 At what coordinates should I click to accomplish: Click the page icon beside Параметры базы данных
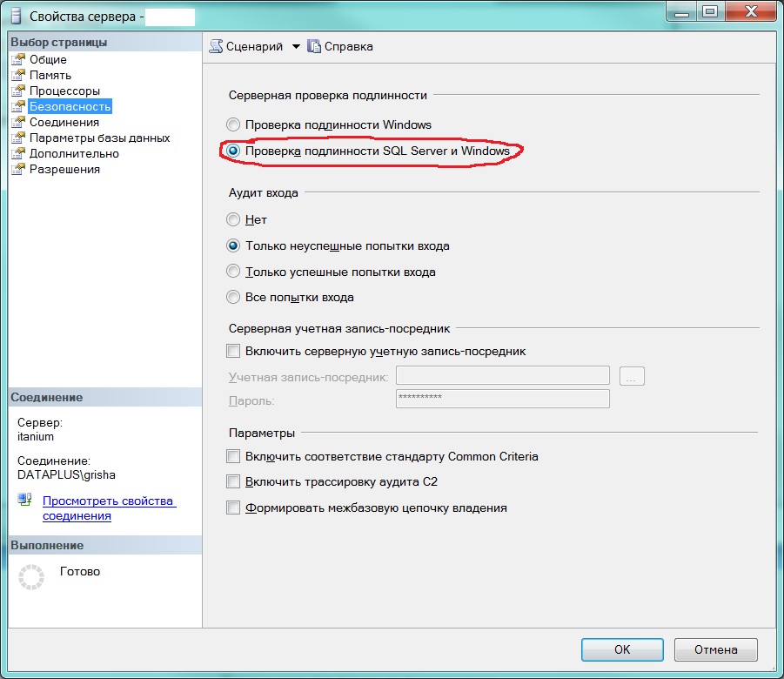[18, 138]
